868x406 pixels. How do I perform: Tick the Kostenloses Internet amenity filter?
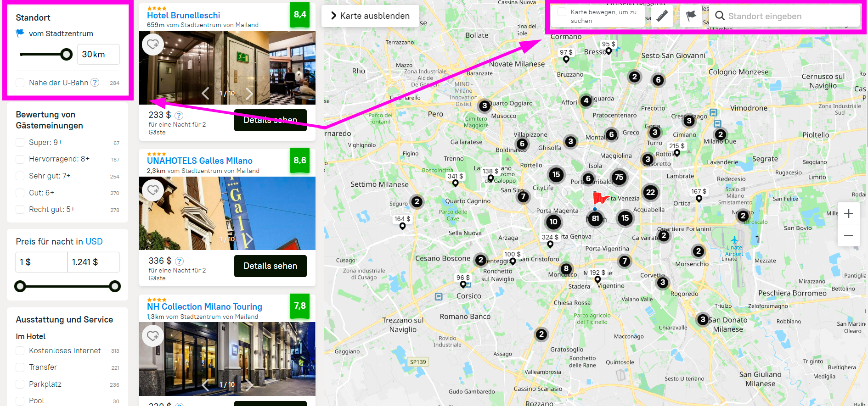tap(20, 350)
